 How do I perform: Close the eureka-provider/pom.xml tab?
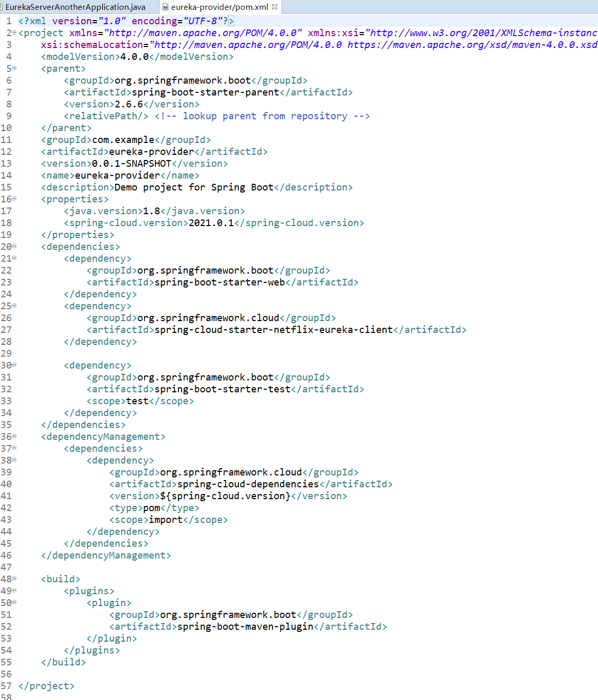275,7
